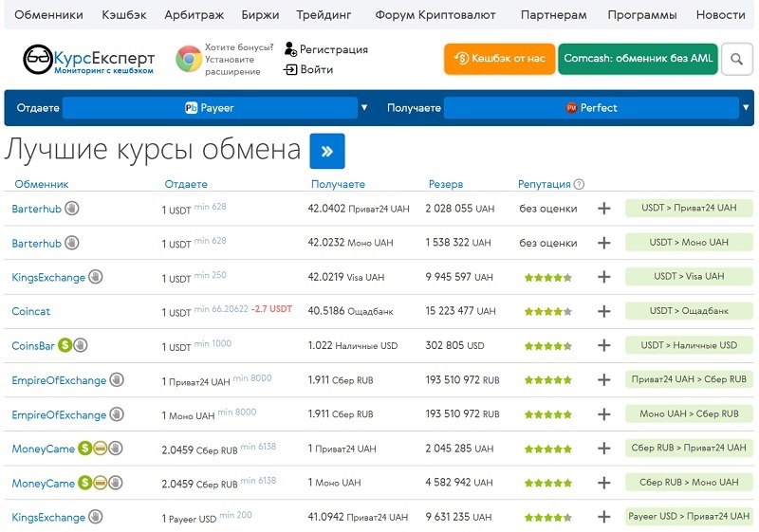Viewport: 759px width, 532px height.
Task: Click the reputation help question mark icon
Action: click(579, 184)
